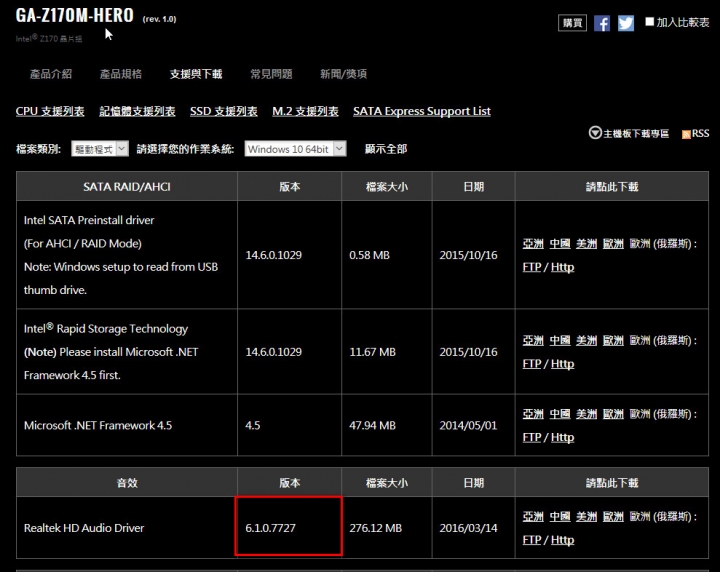
Task: Download .NET Framework 4.5 from 中國
Action: pos(560,414)
